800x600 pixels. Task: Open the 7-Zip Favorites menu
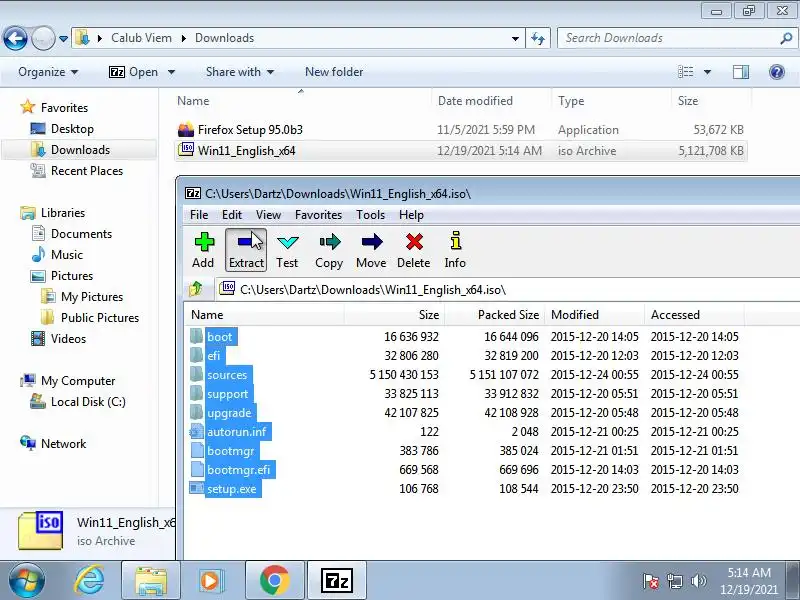318,215
